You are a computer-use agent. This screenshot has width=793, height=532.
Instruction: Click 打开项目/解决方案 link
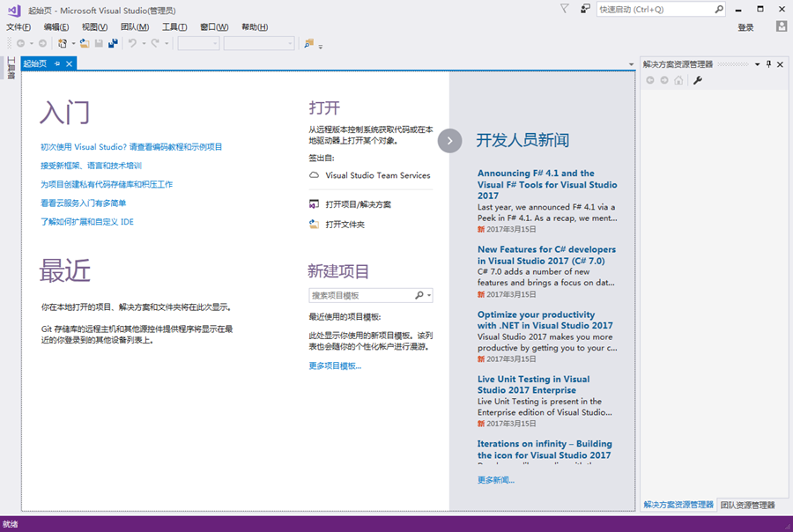[358, 204]
